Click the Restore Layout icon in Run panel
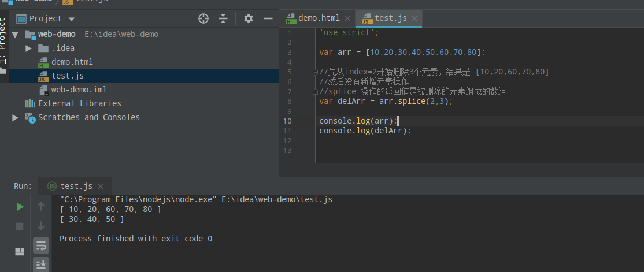 20,251
